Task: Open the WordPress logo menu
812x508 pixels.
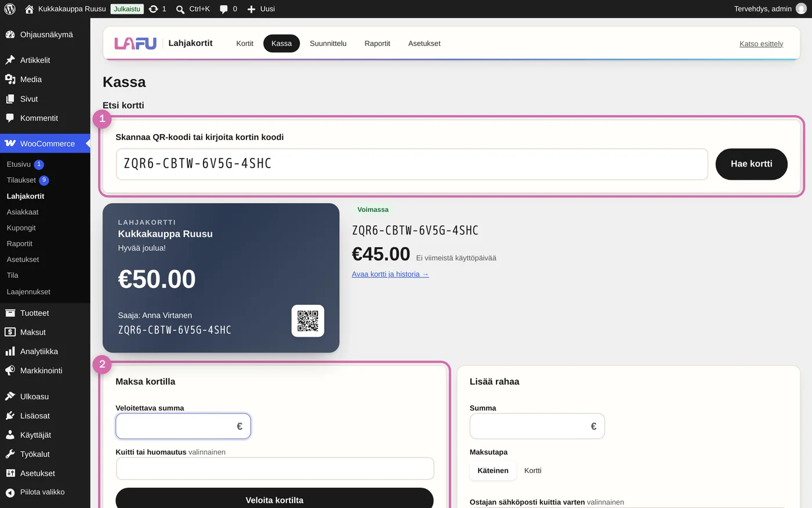Action: coord(10,9)
